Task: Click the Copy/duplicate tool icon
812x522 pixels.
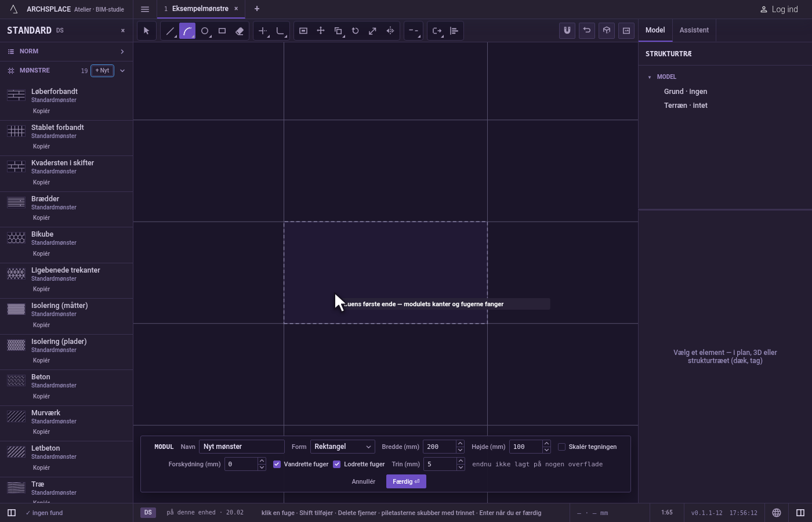Action: tap(338, 31)
